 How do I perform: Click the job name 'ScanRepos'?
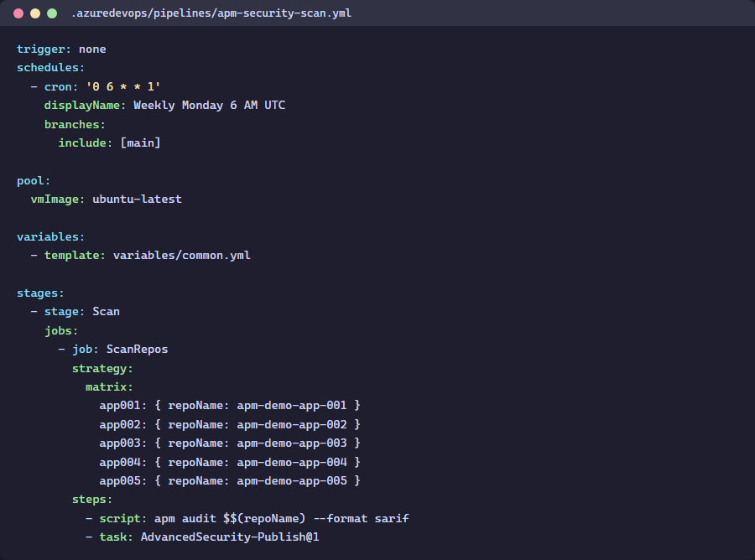coord(137,349)
